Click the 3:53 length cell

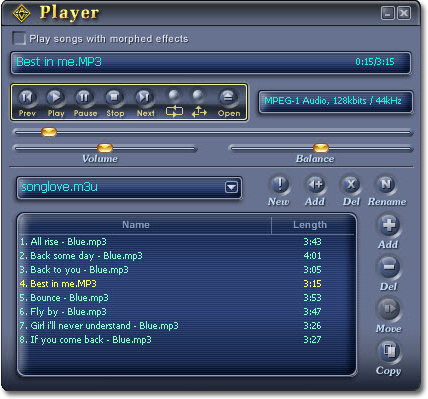312,298
